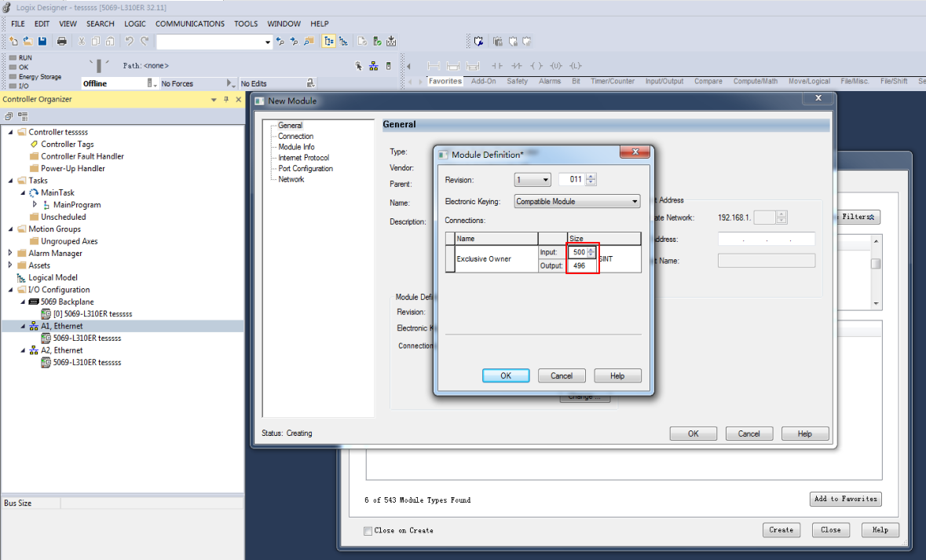The width and height of the screenshot is (926, 560).
Task: Open the search combo box dropdown
Action: pyautogui.click(x=268, y=42)
